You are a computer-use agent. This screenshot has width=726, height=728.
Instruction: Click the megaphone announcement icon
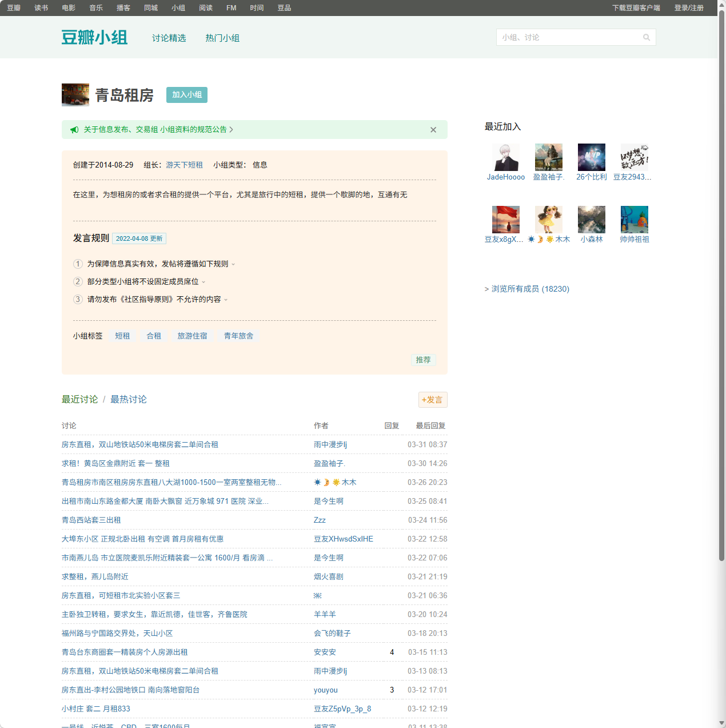click(74, 130)
